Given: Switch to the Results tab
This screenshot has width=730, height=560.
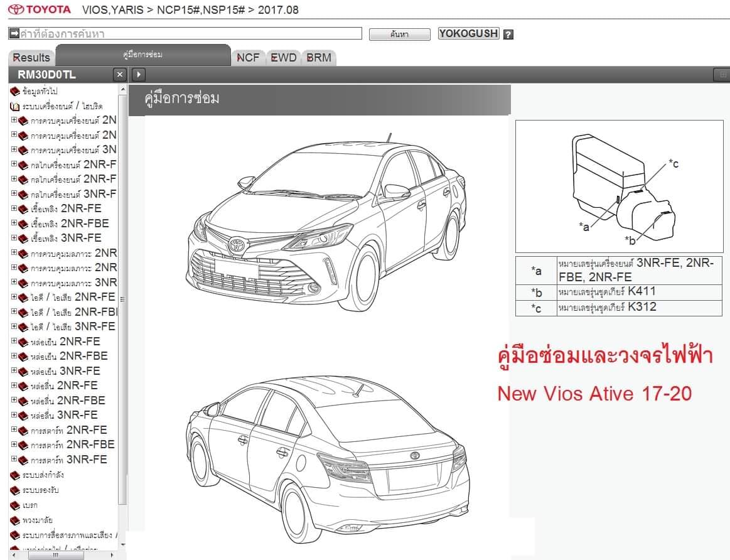Looking at the screenshot, I should tap(31, 58).
